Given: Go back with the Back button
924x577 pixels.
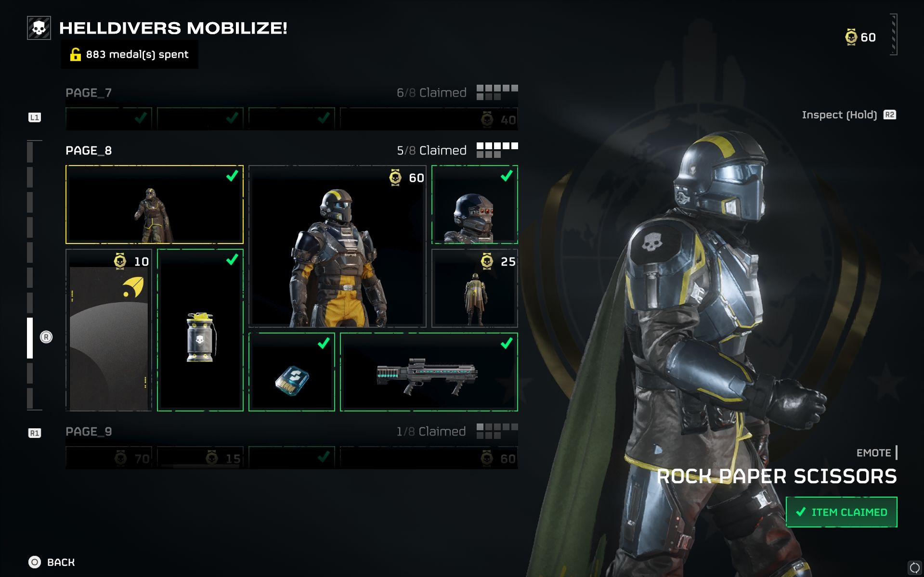Looking at the screenshot, I should click(52, 562).
